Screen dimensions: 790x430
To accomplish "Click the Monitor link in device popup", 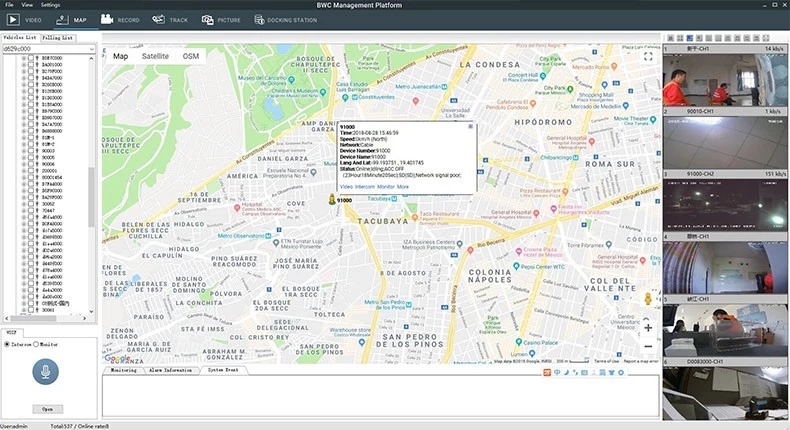I will click(x=386, y=187).
